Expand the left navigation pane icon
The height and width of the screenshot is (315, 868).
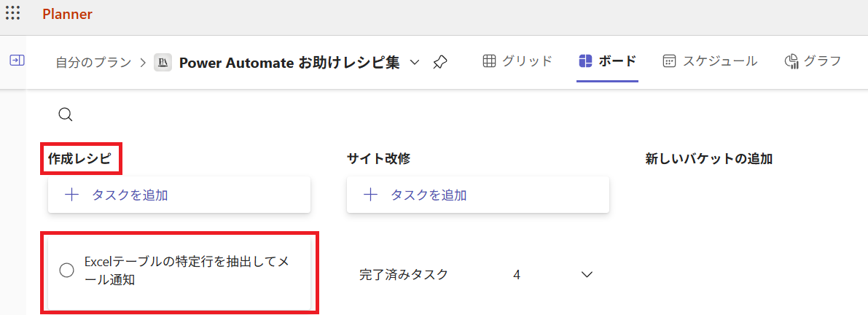[x=17, y=61]
